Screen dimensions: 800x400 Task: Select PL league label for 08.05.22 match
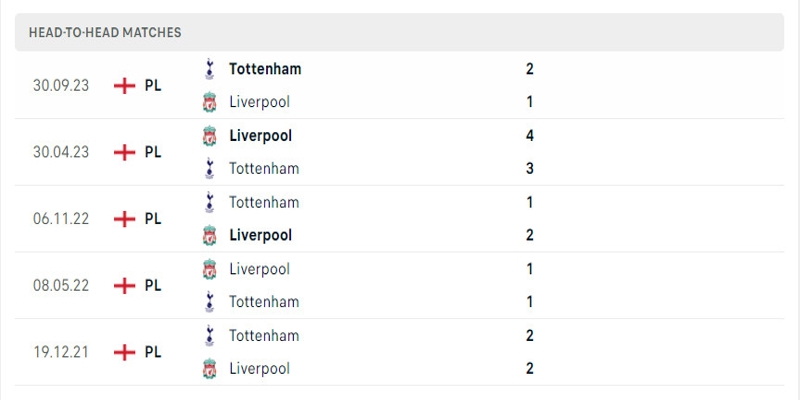pos(153,285)
